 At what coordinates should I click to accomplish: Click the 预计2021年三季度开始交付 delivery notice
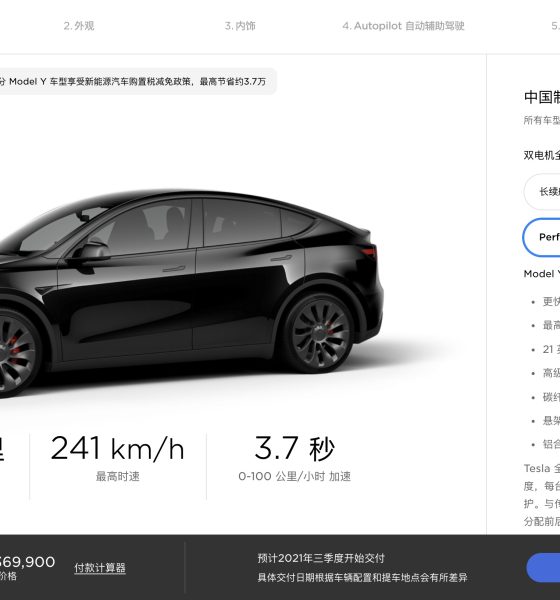321,558
